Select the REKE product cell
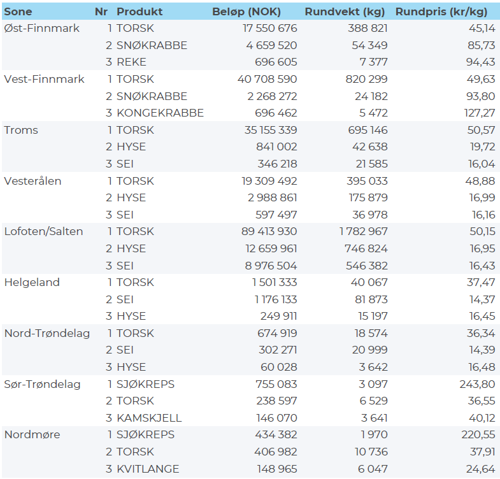Screen dimensions: 500x479 click(131, 62)
